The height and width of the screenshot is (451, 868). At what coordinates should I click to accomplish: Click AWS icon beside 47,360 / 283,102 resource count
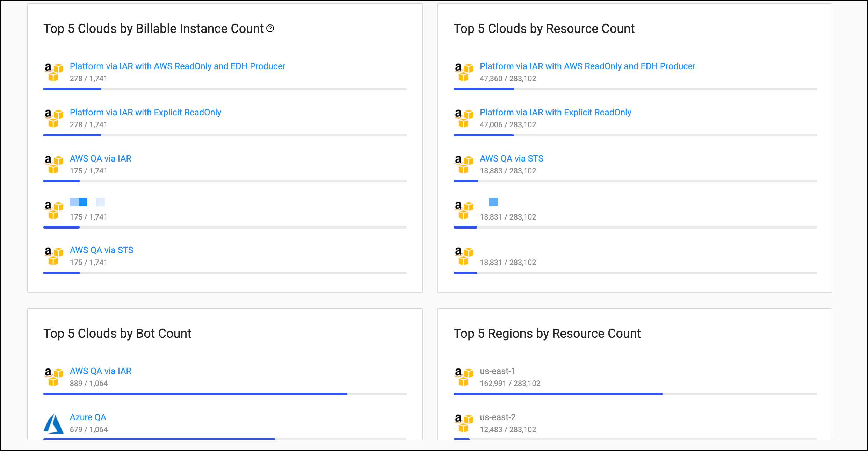click(464, 72)
